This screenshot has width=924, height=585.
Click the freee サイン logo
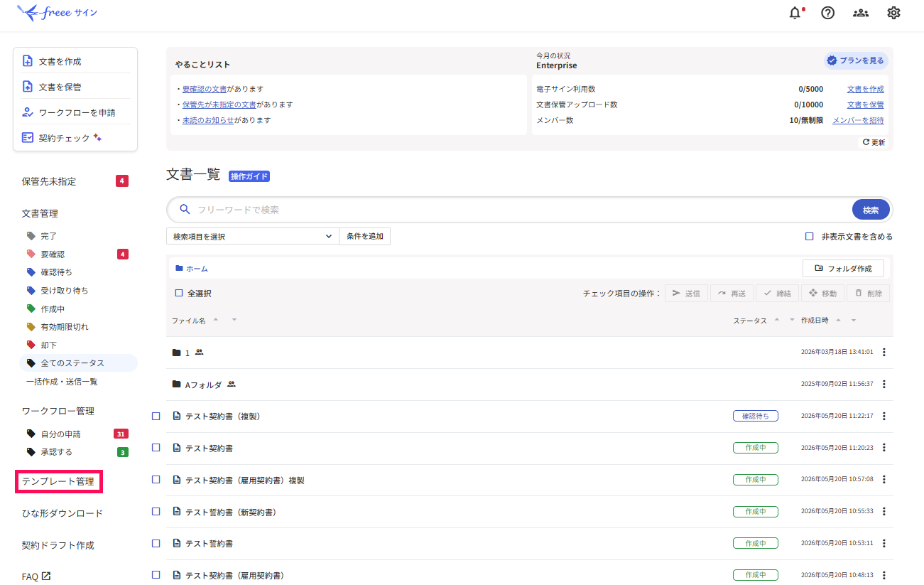pos(58,13)
